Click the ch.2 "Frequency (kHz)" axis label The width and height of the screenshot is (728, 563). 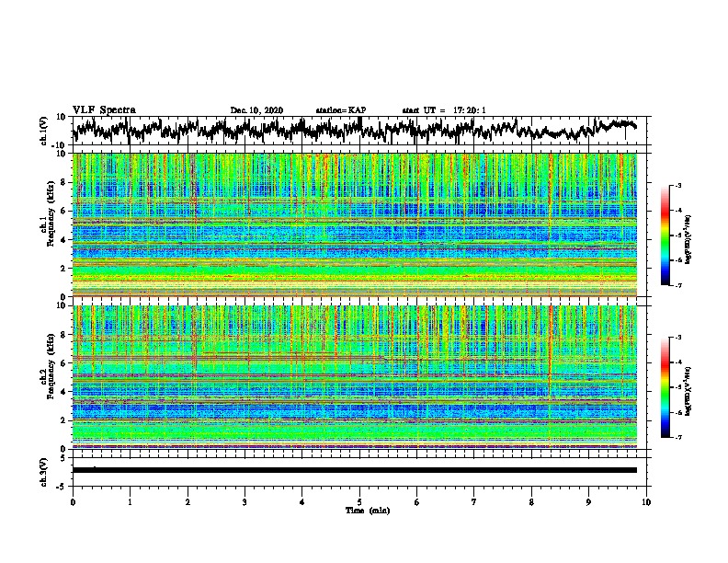point(51,366)
